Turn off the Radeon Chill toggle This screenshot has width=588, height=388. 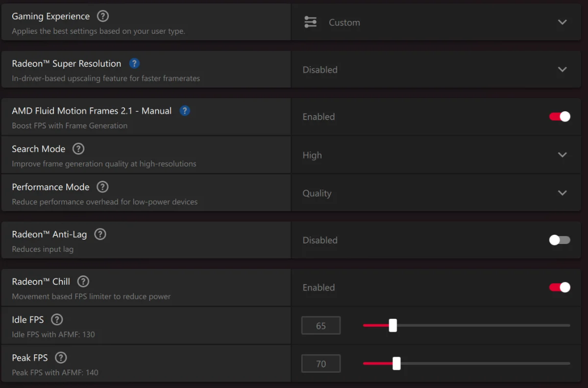pyautogui.click(x=560, y=288)
